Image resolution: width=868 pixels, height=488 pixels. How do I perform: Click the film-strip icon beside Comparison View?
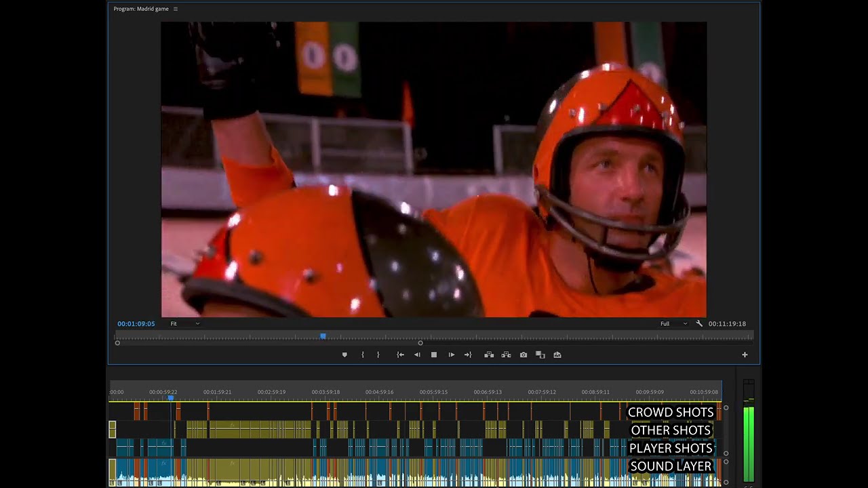[x=557, y=354]
